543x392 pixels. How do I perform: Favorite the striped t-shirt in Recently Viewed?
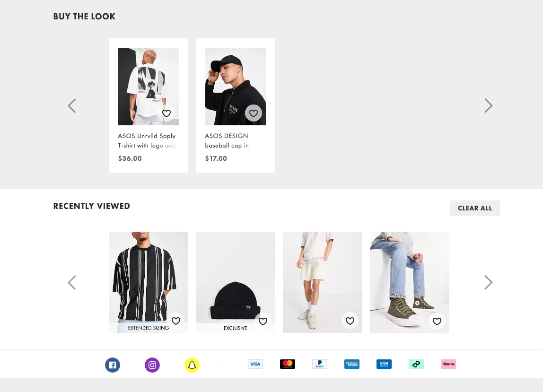tap(176, 321)
